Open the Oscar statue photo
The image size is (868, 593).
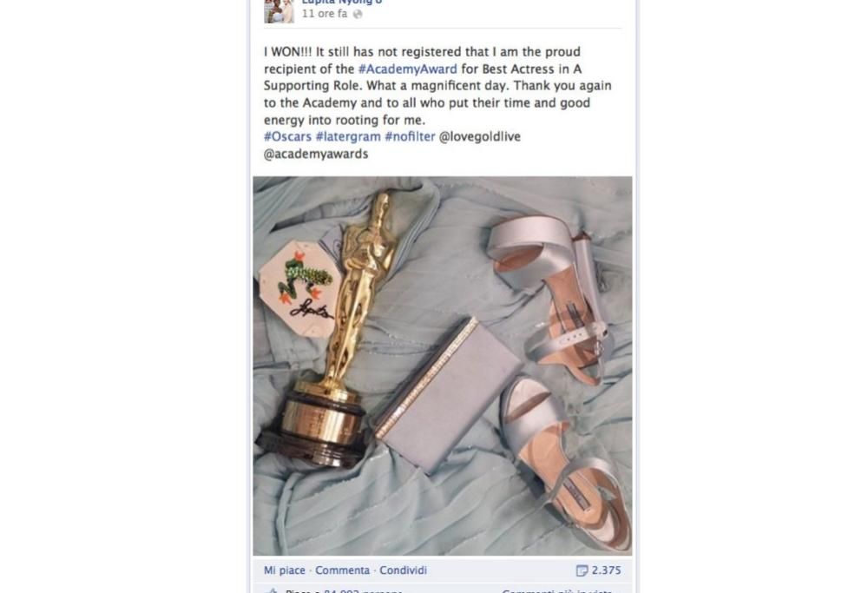click(x=443, y=366)
